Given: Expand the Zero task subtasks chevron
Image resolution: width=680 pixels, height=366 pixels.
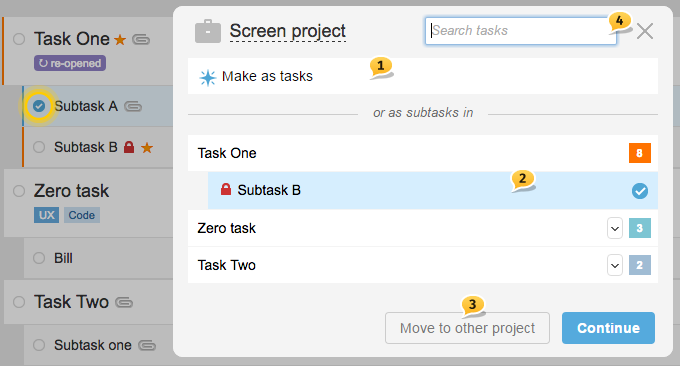Looking at the screenshot, I should (615, 228).
